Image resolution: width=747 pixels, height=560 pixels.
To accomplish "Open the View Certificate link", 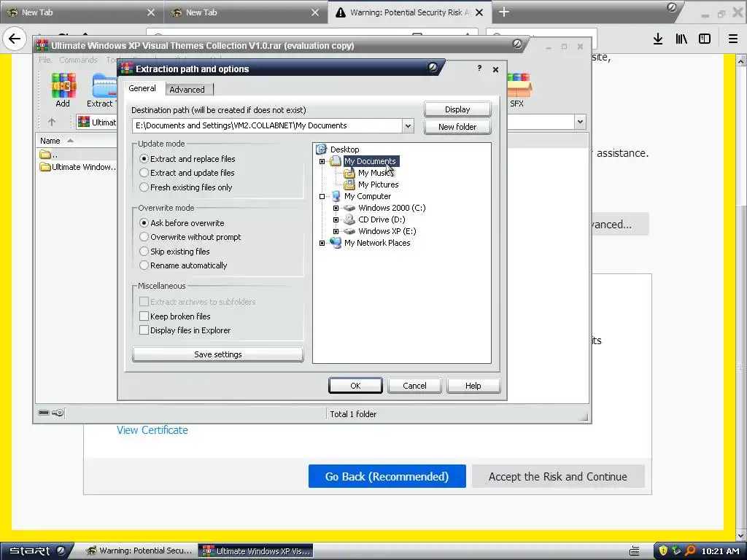I will tap(152, 430).
